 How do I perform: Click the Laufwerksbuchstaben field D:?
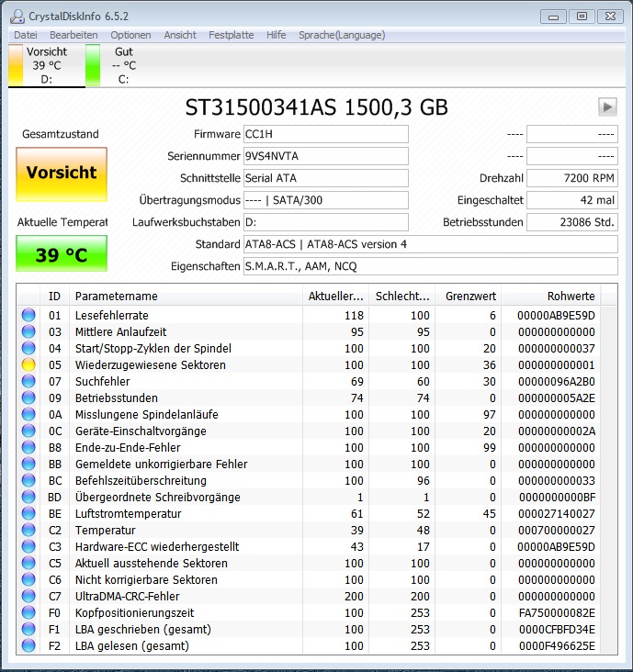coord(326,222)
